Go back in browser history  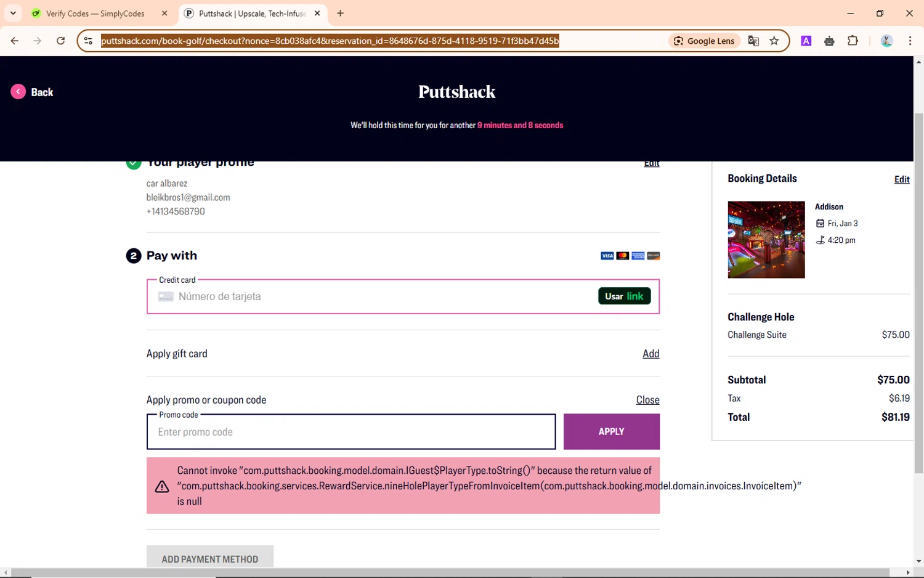click(15, 41)
